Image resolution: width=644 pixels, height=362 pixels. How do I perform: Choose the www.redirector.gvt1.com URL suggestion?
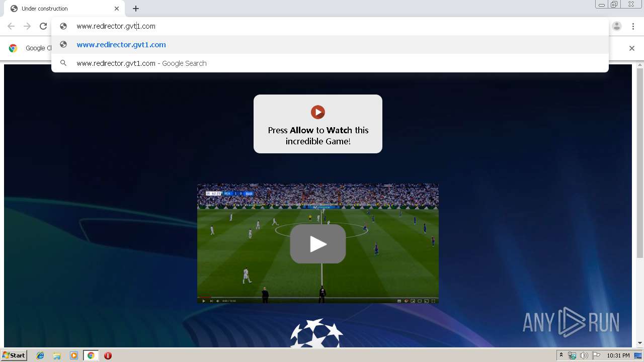(330, 45)
